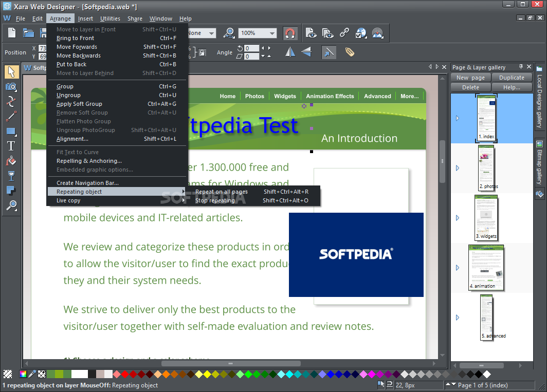
Task: Choose Stop repeating
Action: pos(252,200)
